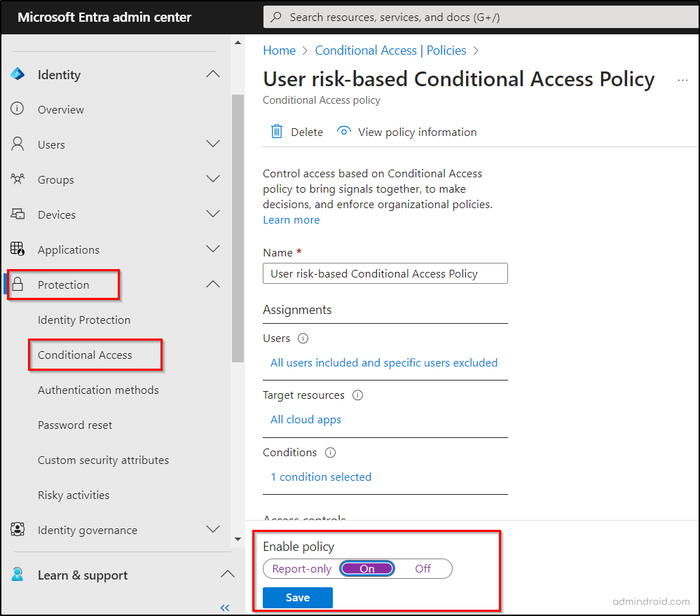Screen dimensions: 700x616
Task: Keep the policy toggle set to On
Action: [366, 568]
